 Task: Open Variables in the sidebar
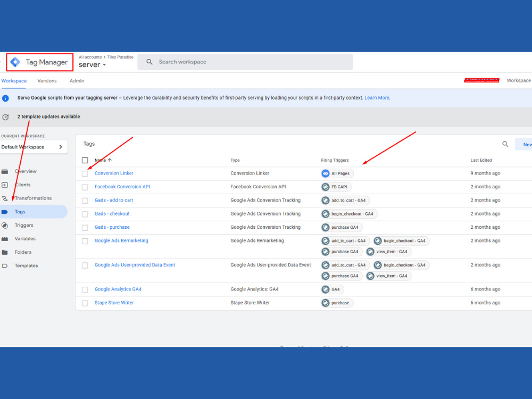pos(25,239)
